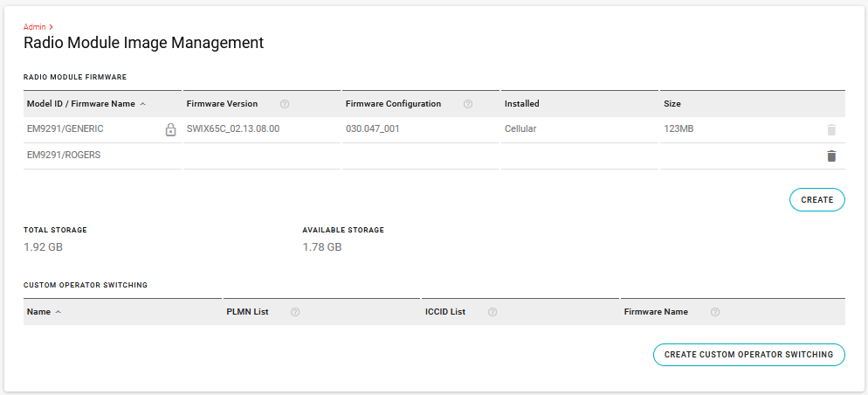This screenshot has width=868, height=395.
Task: Sort by Model ID / Firmware Name arrow
Action: [x=142, y=104]
